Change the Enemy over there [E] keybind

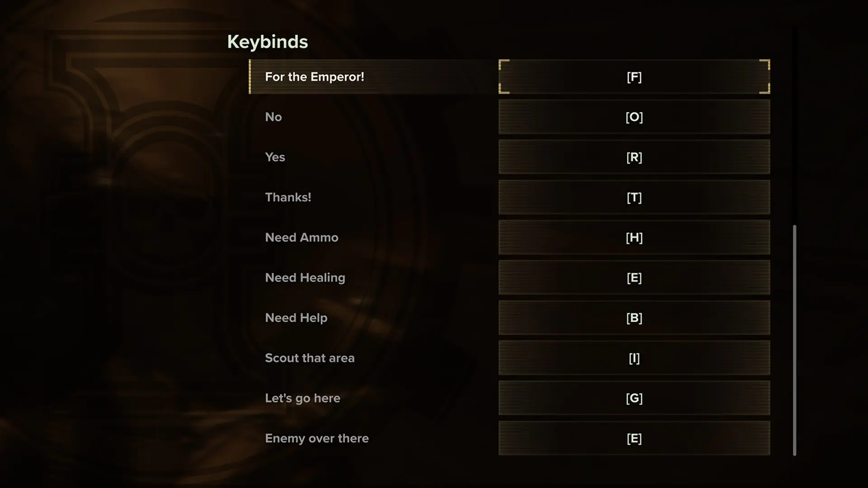[x=634, y=438]
